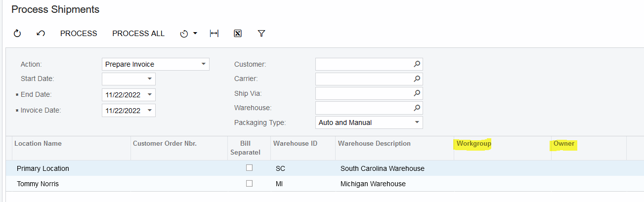Screen dimensions: 644x202
Task: Open the End Date calendar dropdown
Action: [x=150, y=94]
